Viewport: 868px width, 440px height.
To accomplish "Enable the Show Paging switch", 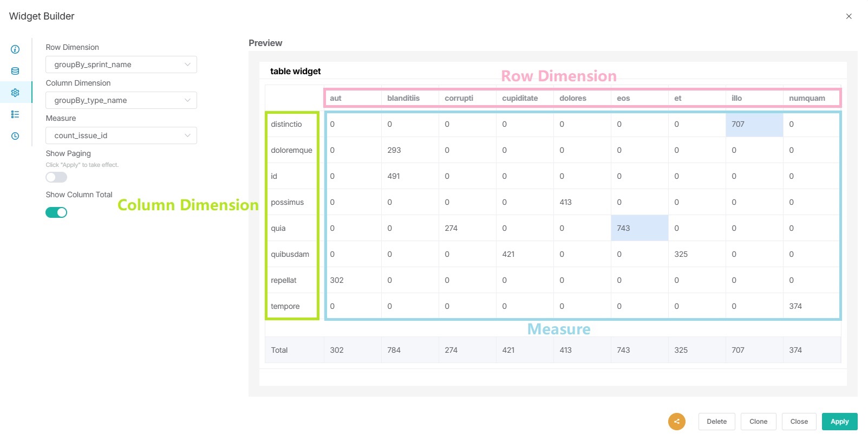I will click(56, 177).
